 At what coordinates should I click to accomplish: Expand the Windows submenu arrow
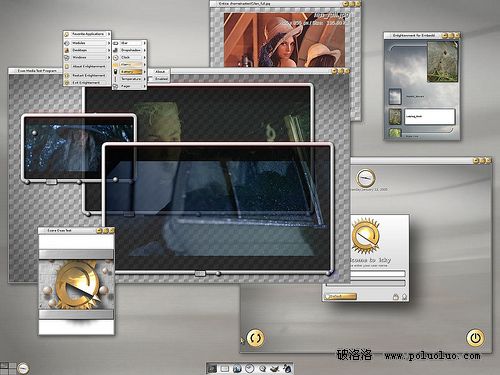pos(108,58)
